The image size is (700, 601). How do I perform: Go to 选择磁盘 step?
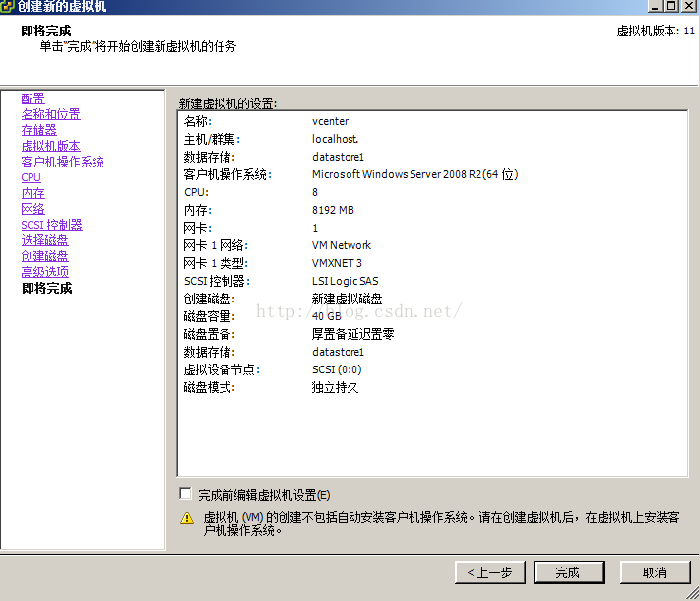[x=45, y=240]
